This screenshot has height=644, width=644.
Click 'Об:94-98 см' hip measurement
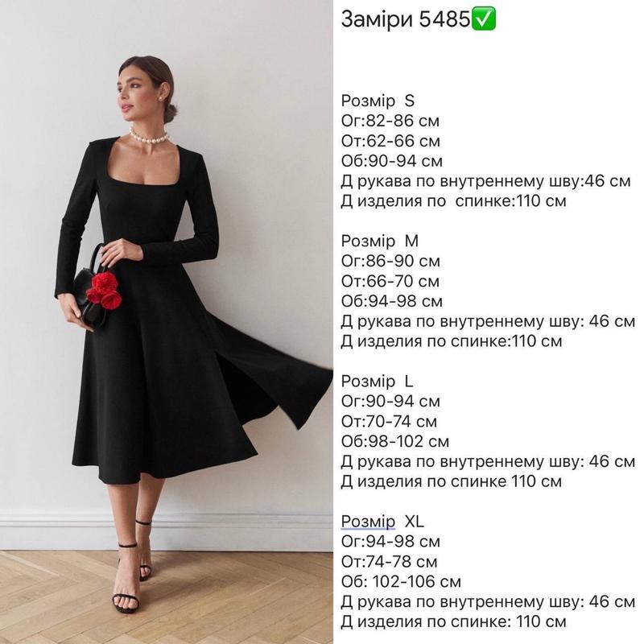pyautogui.click(x=392, y=301)
